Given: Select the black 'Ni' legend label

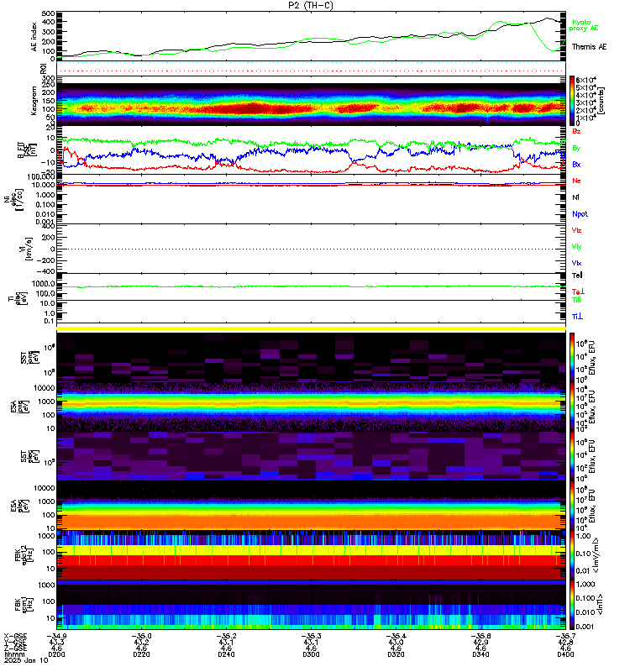Looking at the screenshot, I should (x=575, y=197).
